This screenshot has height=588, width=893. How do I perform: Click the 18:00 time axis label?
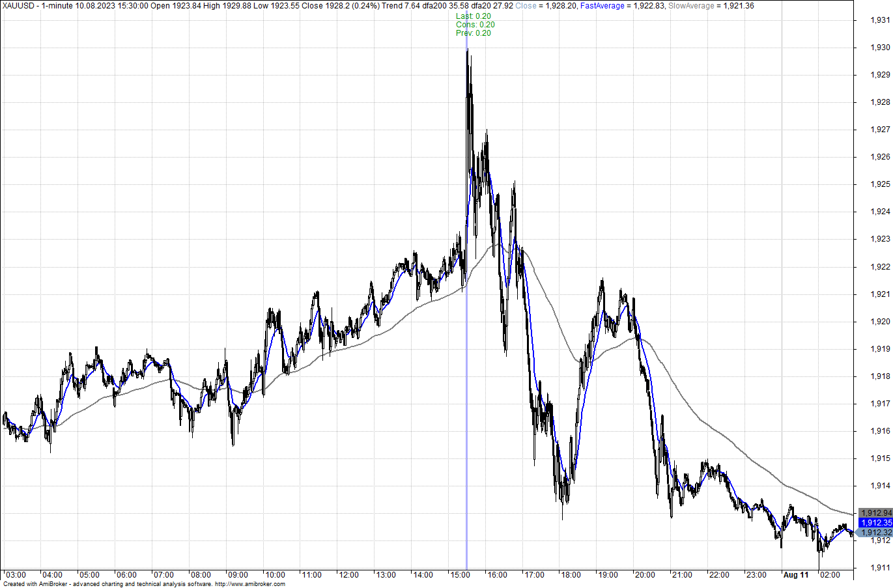point(571,575)
